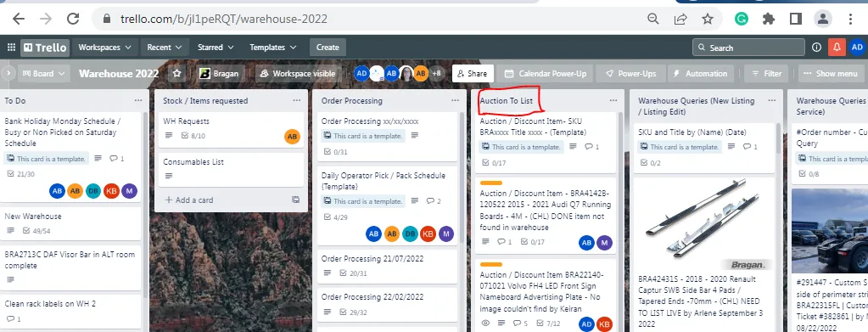Click orange label on Audi Q7 card
The height and width of the screenshot is (332, 868).
click(x=491, y=183)
